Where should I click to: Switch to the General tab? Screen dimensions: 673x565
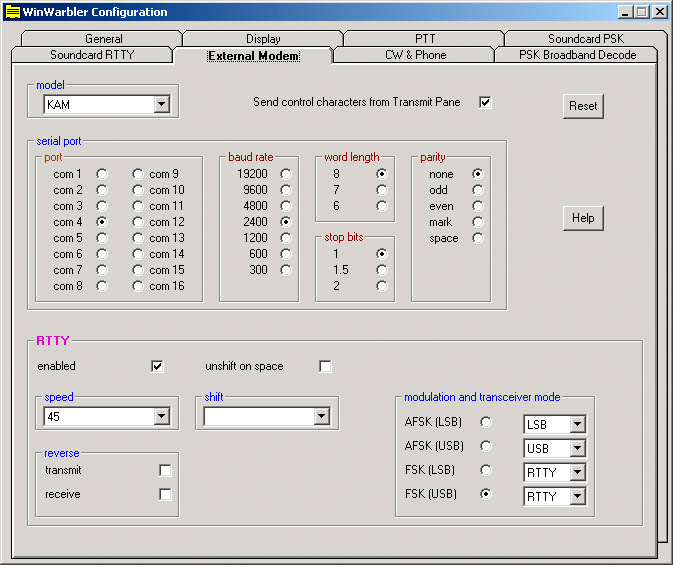[x=103, y=39]
